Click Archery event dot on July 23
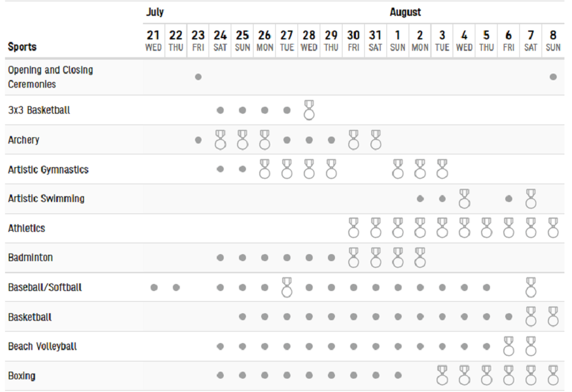This screenshot has width=572, height=392. (x=198, y=140)
